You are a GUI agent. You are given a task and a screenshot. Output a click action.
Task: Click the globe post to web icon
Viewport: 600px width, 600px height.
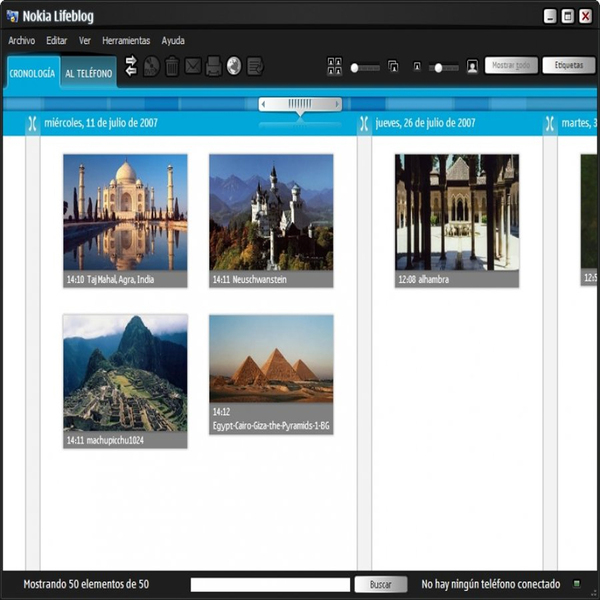[234, 66]
